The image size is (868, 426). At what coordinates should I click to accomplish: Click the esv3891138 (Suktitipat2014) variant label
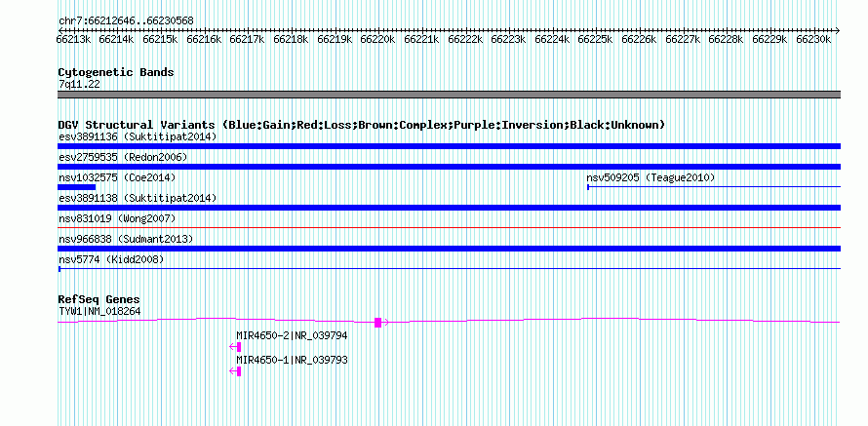coord(138,198)
